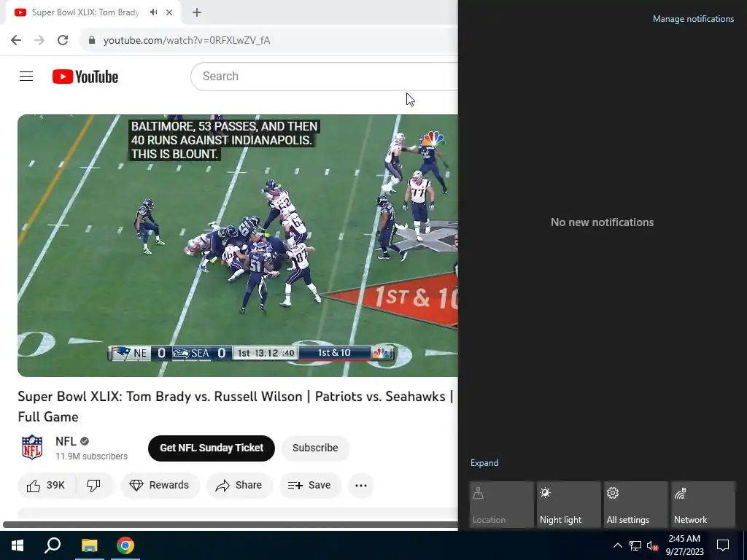Click into the YouTube Search field

point(324,76)
